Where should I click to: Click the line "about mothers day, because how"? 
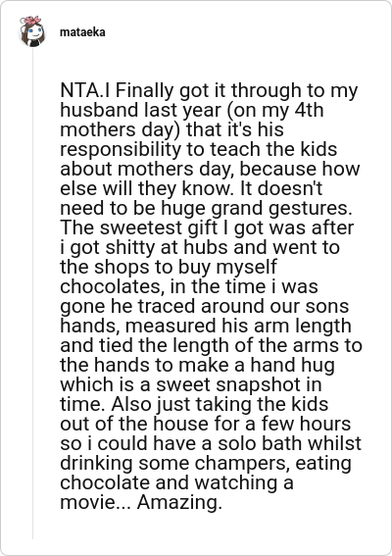210,169
